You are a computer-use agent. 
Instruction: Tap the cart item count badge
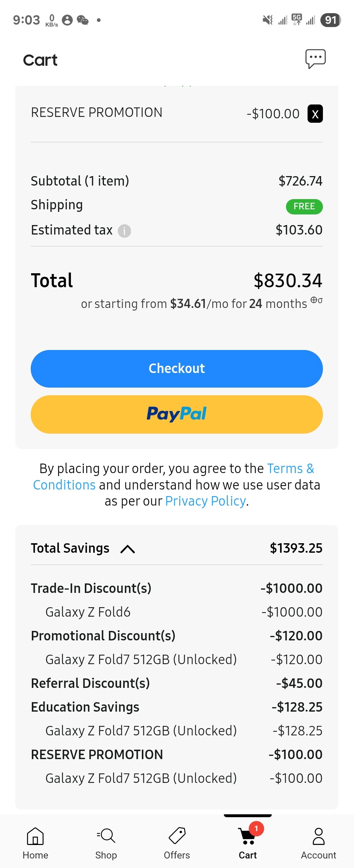(256, 829)
